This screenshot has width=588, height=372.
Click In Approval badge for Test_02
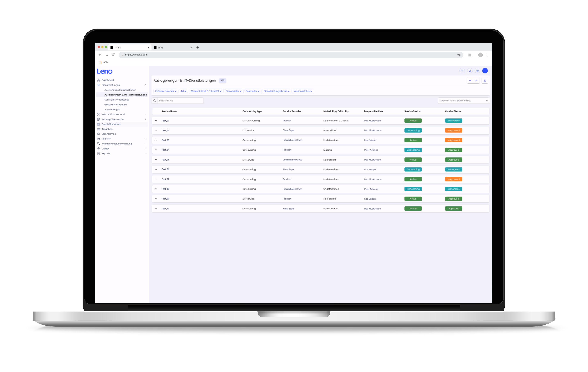(x=453, y=130)
